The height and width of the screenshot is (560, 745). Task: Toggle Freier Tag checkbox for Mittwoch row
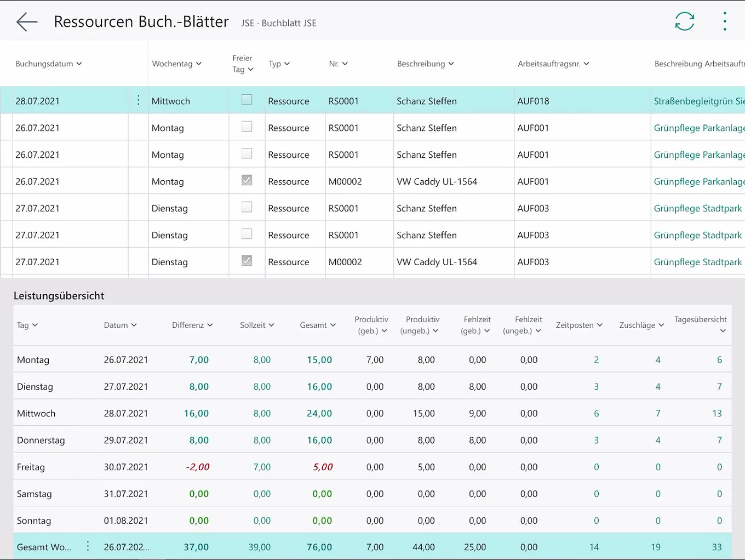(x=247, y=100)
